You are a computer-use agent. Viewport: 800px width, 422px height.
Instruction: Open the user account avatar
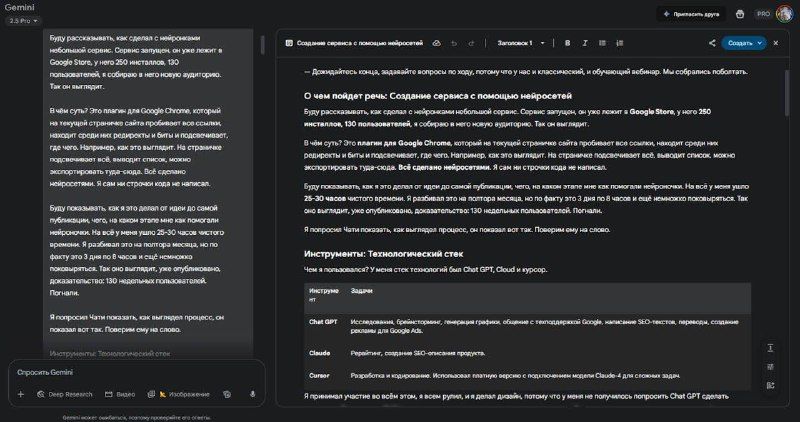tap(784, 14)
